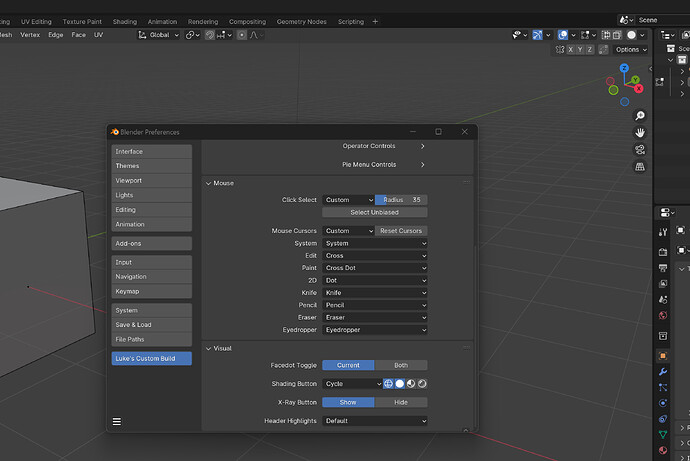
Task: Toggle viewport gizmos visibility
Action: pyautogui.click(x=537, y=35)
